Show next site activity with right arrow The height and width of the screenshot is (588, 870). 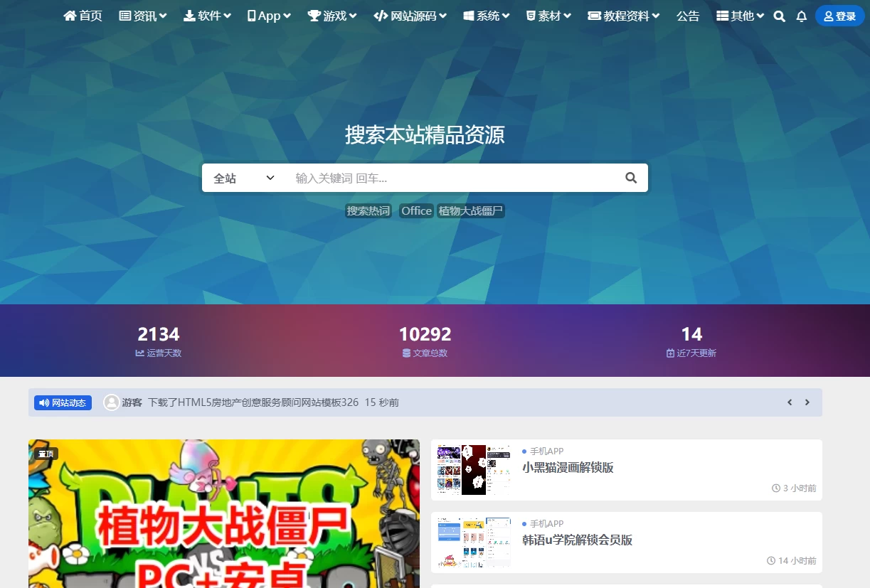point(807,402)
